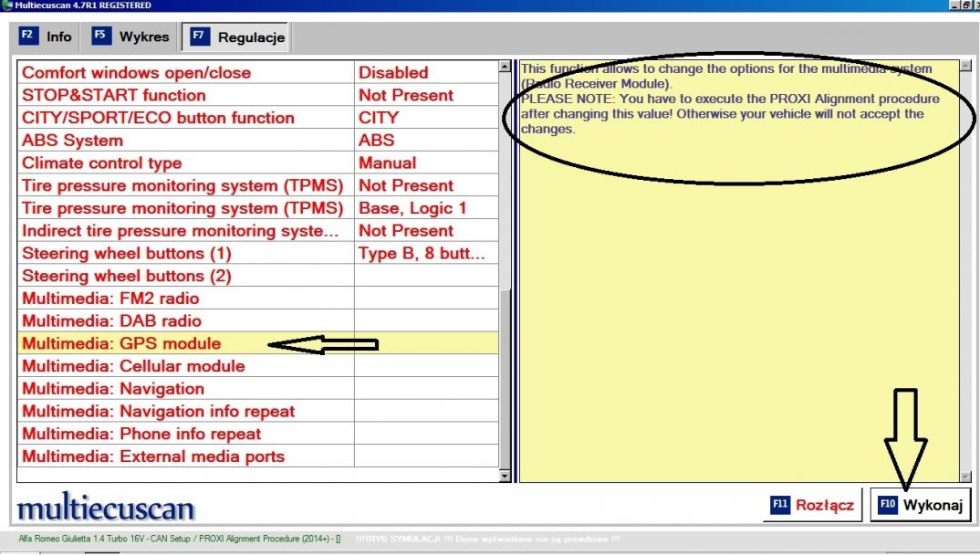Select TPMS row with Base, Logic 1 value
The width and height of the screenshot is (980, 556).
coord(257,207)
